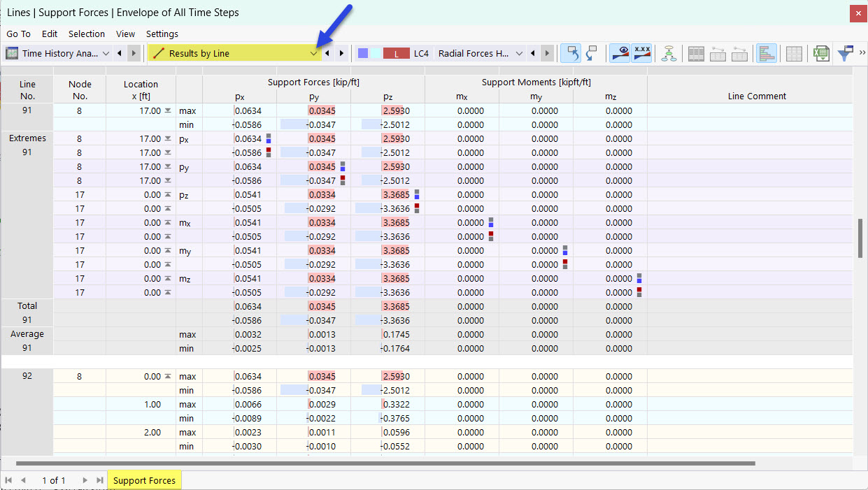The height and width of the screenshot is (490, 868).
Task: Open the result filter tool
Action: coord(845,53)
